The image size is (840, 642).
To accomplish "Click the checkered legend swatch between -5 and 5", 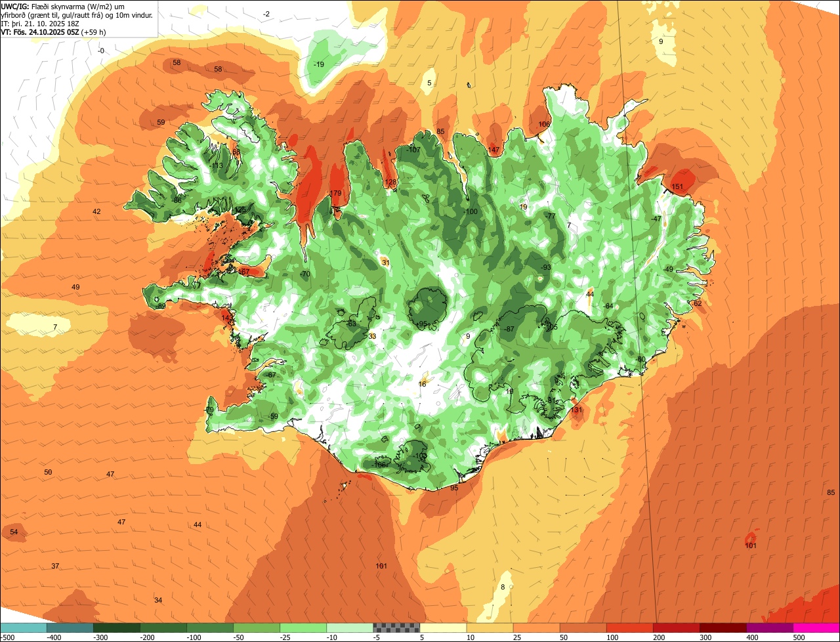I will (396, 628).
